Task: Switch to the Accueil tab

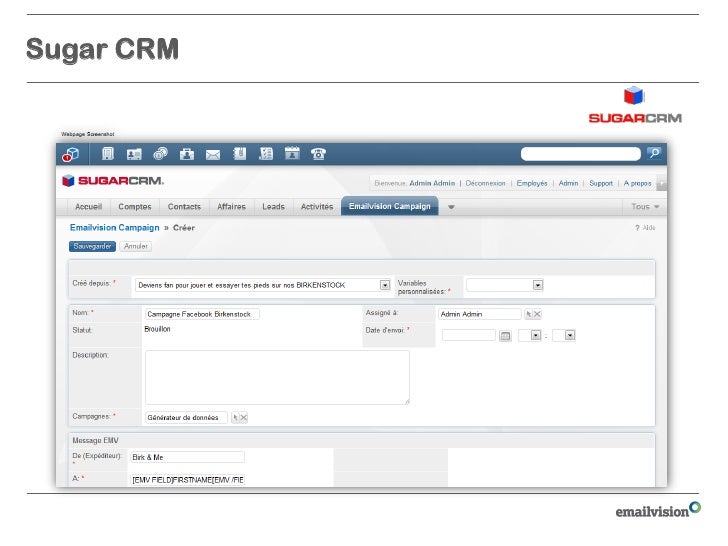Action: 88,207
